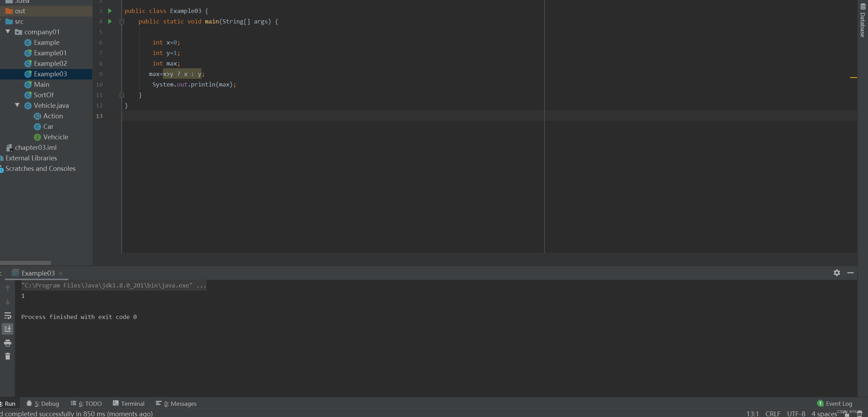The width and height of the screenshot is (868, 417).
Task: Click Up the Stack Trace console icon
Action: point(8,288)
